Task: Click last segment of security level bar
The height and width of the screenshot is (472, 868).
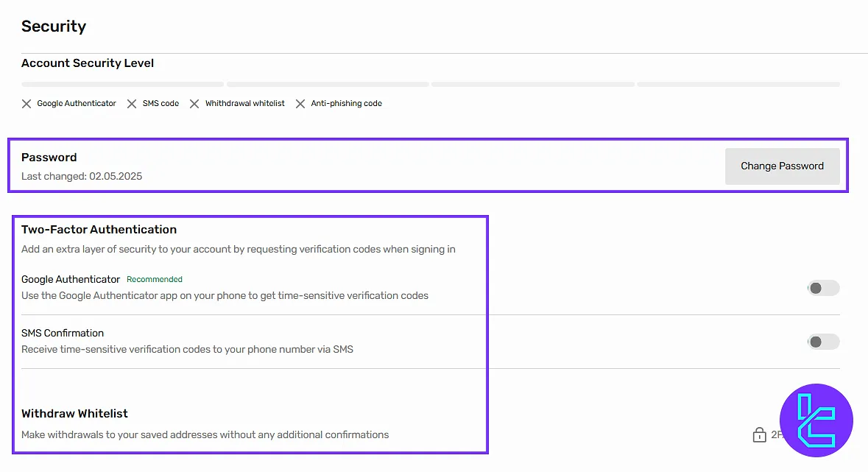Action: tap(738, 85)
